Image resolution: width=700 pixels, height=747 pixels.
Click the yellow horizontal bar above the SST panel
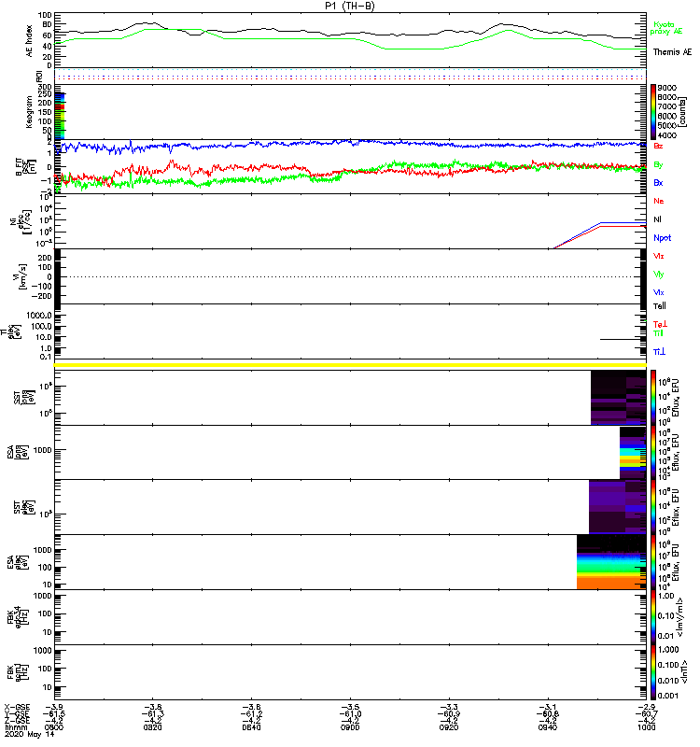(350, 365)
